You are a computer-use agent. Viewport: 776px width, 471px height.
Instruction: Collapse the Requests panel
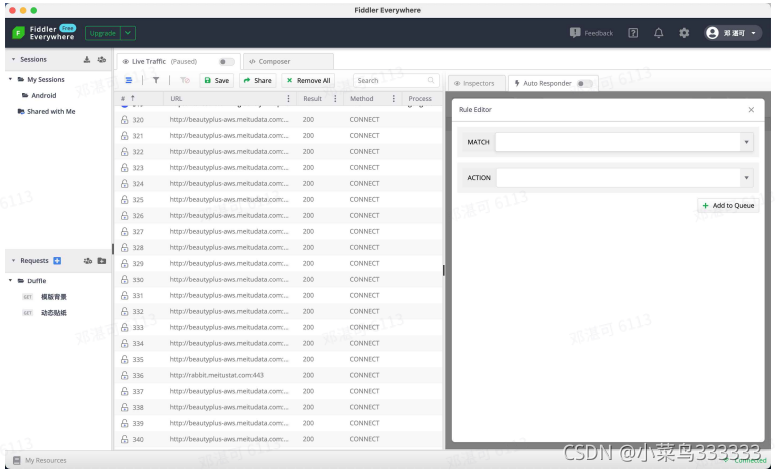point(13,261)
